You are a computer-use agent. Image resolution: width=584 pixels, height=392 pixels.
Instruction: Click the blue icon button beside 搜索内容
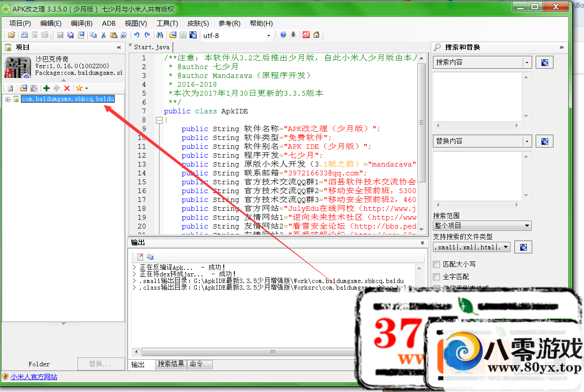[545, 62]
